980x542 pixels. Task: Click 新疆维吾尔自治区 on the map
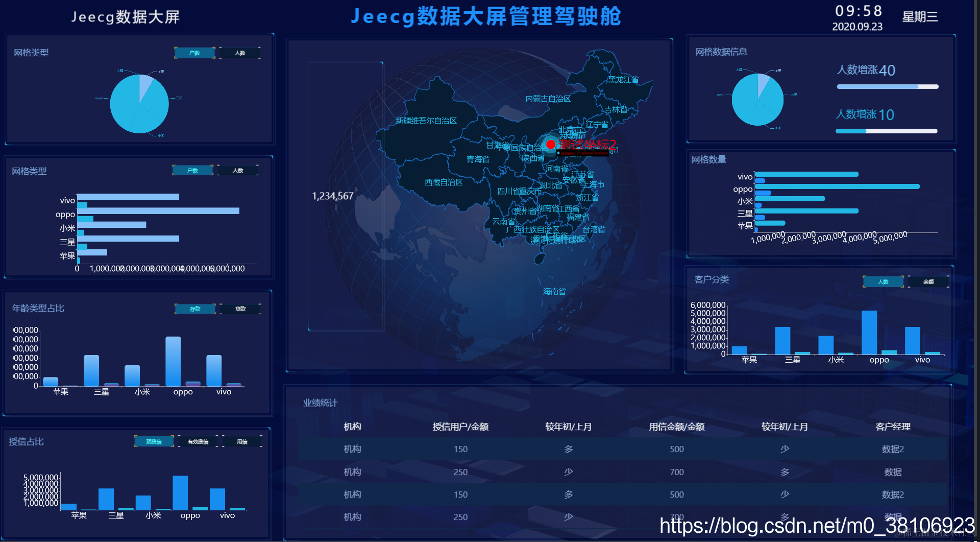pos(426,121)
